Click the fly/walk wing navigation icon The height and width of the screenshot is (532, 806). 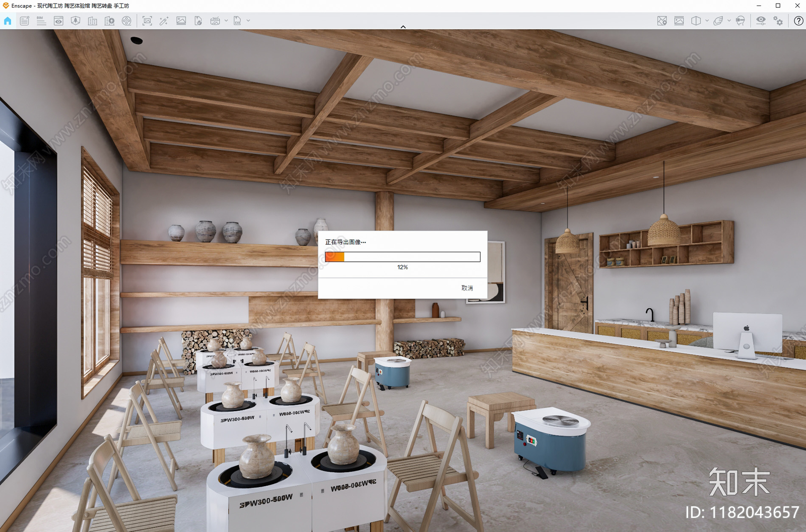[x=718, y=21]
